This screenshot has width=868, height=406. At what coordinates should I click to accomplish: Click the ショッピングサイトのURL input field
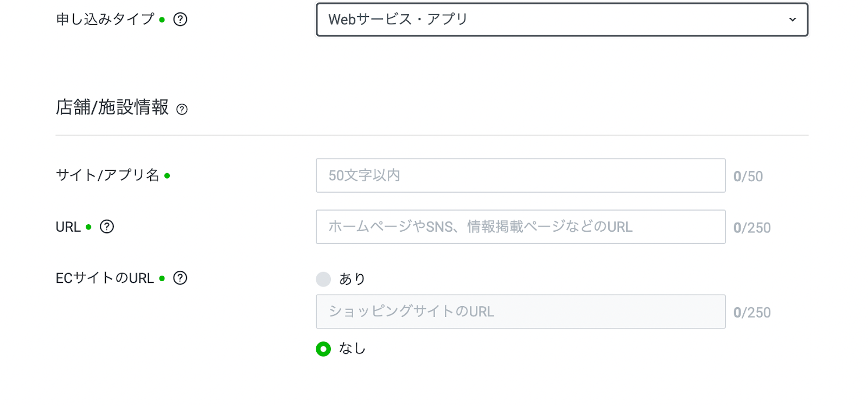point(520,312)
